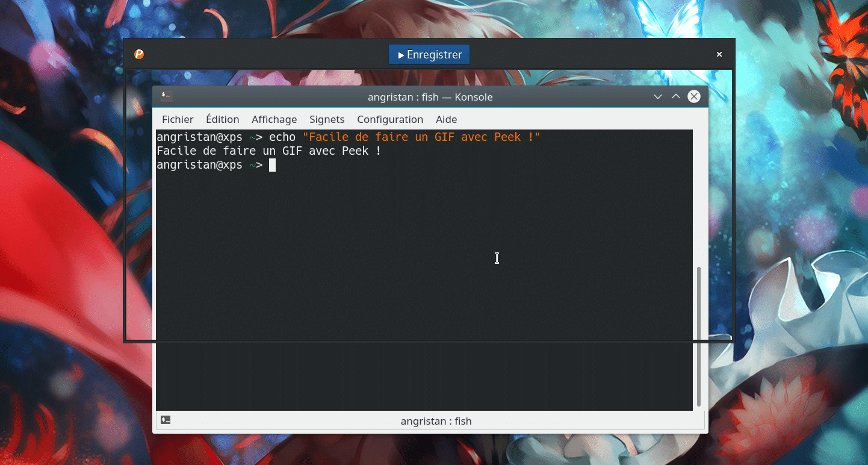Screen dimensions: 868x465
Task: Open the Fichier menu
Action: point(178,119)
